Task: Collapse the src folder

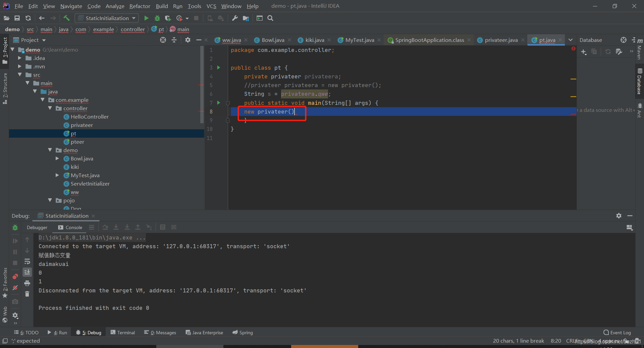Action: 20,75
